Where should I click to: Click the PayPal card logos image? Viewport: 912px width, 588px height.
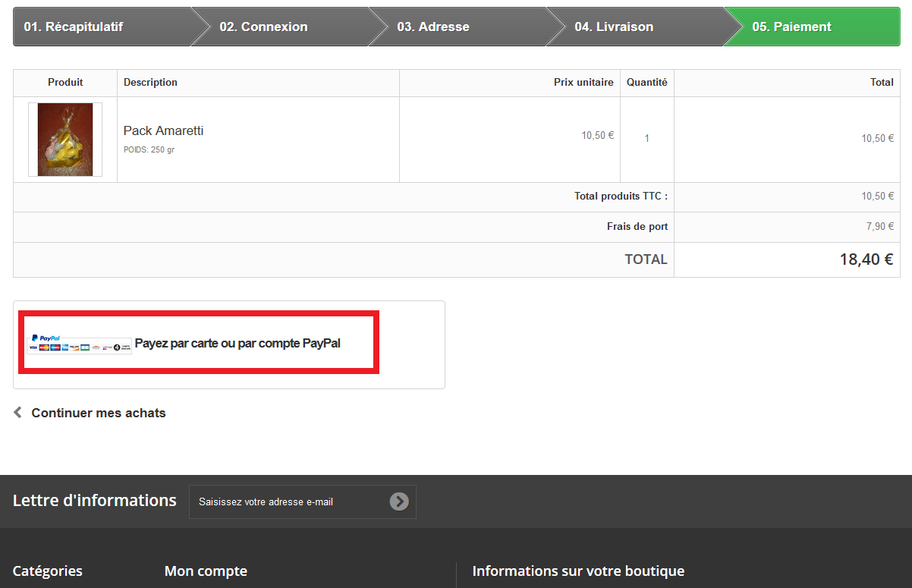tap(80, 344)
